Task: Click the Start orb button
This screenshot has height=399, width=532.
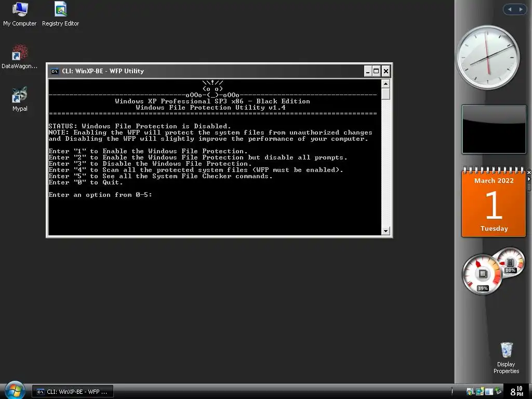Action: [x=15, y=390]
